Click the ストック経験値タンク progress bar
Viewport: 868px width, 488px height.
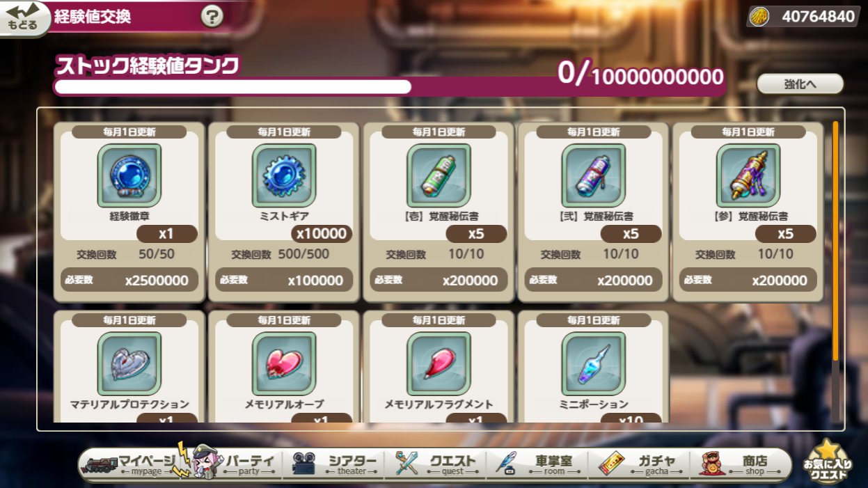coord(388,86)
